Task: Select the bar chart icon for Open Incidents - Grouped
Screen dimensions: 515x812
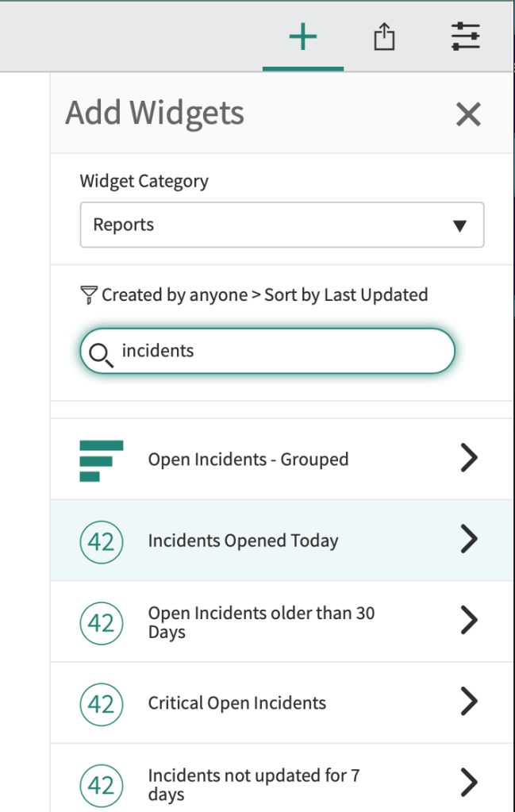Action: point(102,460)
